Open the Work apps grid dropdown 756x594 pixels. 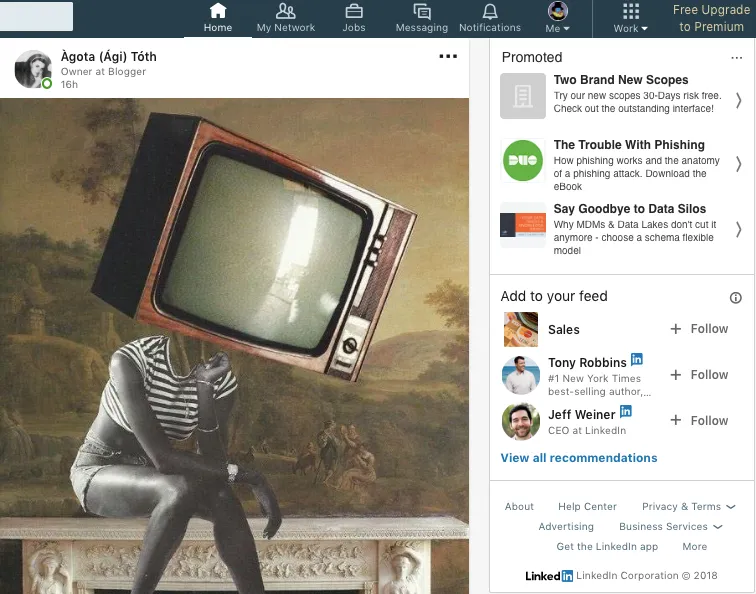630,18
